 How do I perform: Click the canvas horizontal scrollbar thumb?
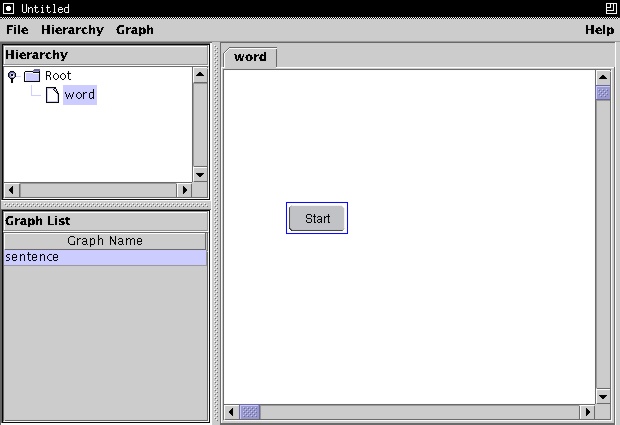tap(250, 412)
